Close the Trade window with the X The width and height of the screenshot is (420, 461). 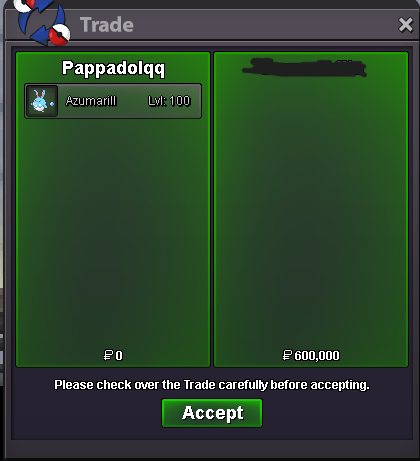[x=406, y=25]
